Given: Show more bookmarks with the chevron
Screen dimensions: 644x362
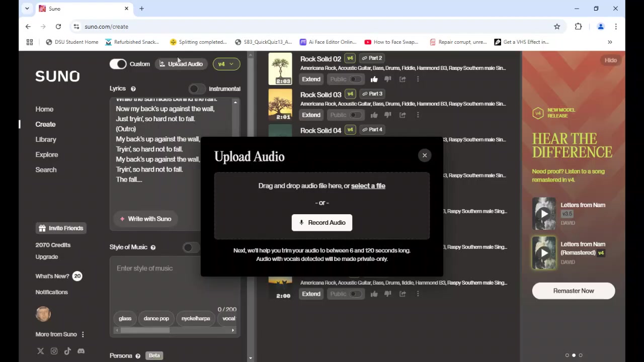Looking at the screenshot, I should (610, 42).
